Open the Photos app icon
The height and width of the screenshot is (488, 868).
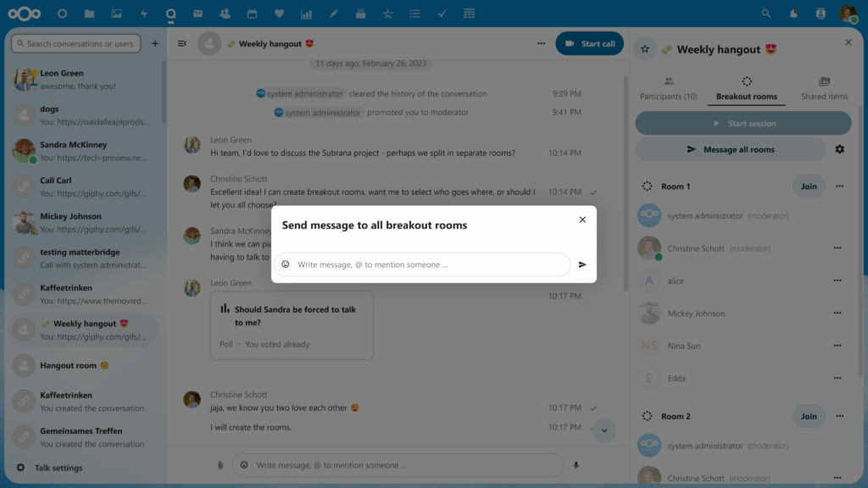[x=116, y=13]
